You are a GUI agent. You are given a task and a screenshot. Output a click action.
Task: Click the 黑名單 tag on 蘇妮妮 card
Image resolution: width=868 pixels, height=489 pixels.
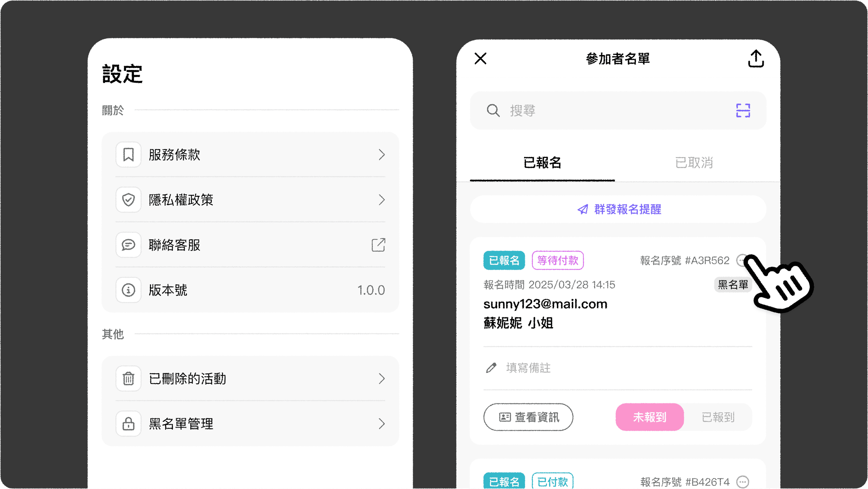pos(733,285)
